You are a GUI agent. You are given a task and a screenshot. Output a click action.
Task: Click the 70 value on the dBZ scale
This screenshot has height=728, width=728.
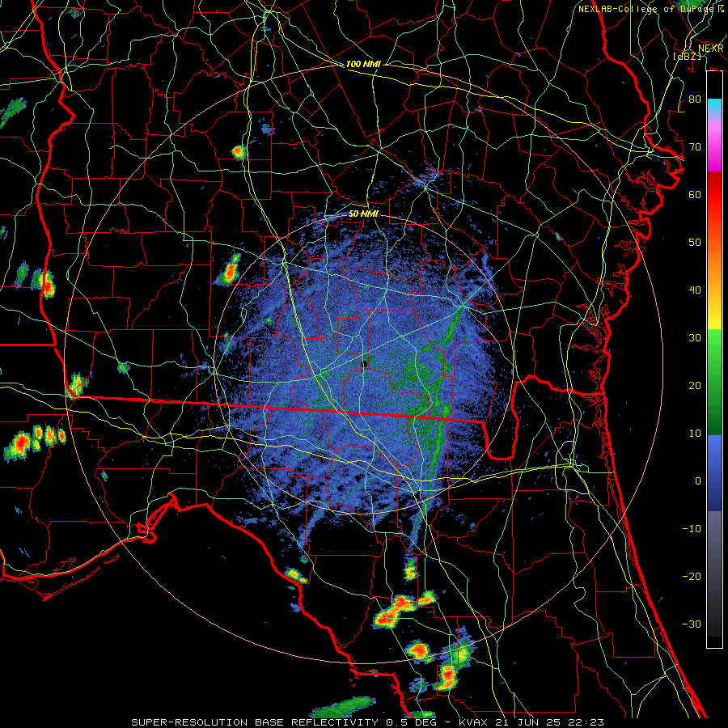tap(695, 147)
